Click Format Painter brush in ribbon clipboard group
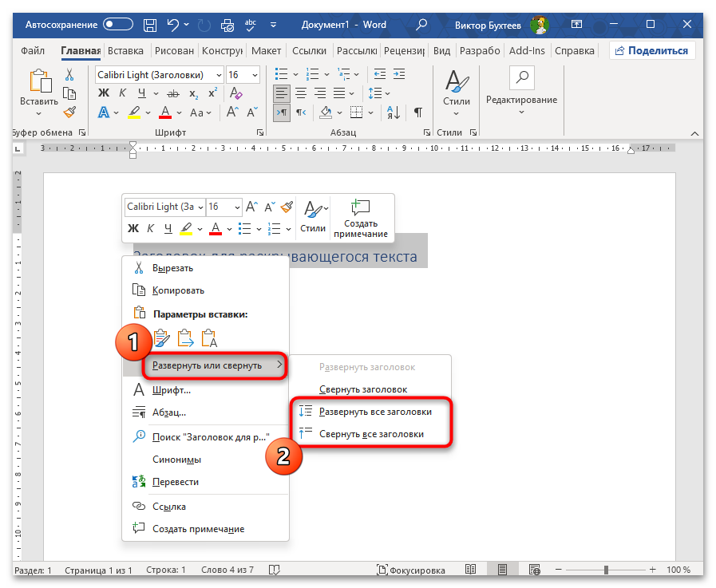Image resolution: width=716 pixels, height=588 pixels. 69,112
